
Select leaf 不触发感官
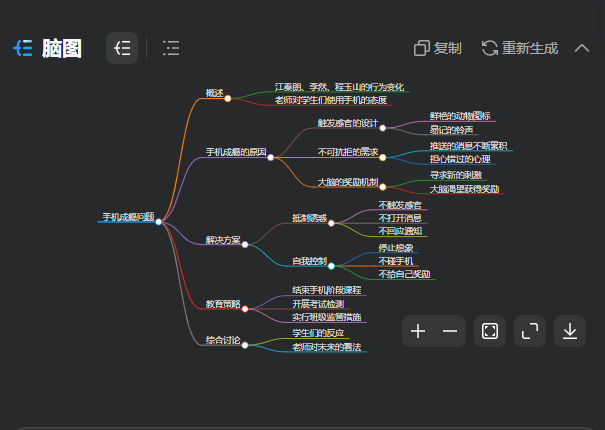coord(400,205)
